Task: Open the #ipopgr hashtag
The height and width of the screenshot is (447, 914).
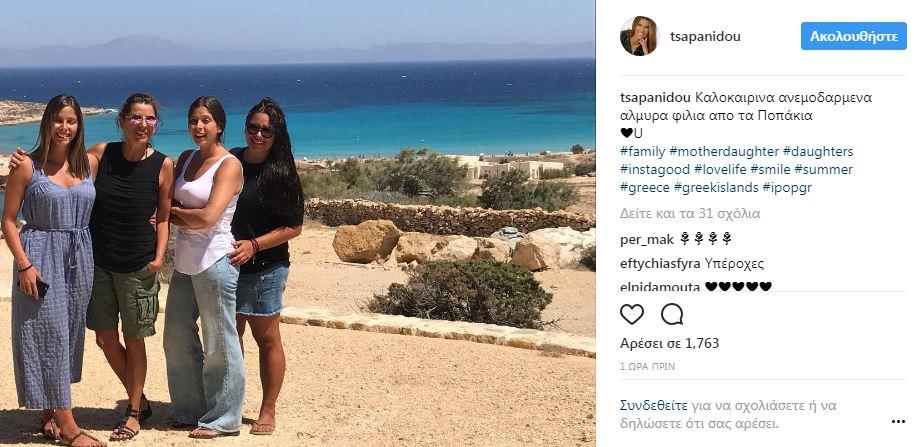Action: click(x=787, y=188)
